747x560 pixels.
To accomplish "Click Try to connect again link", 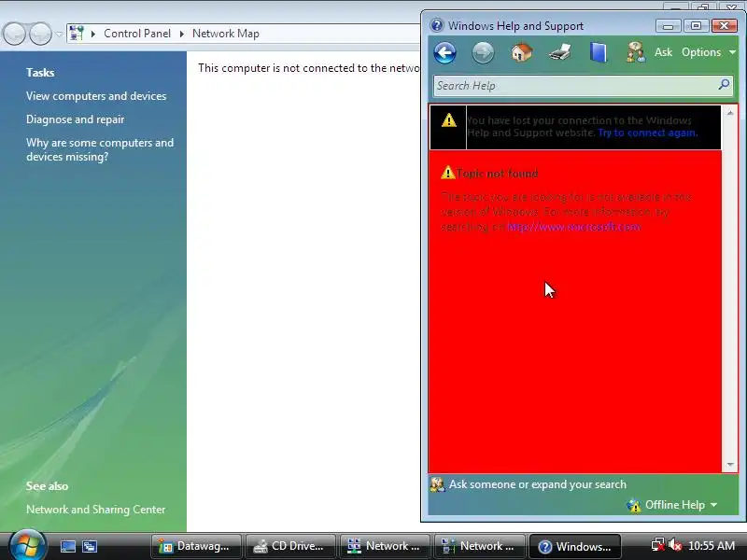I will (647, 133).
